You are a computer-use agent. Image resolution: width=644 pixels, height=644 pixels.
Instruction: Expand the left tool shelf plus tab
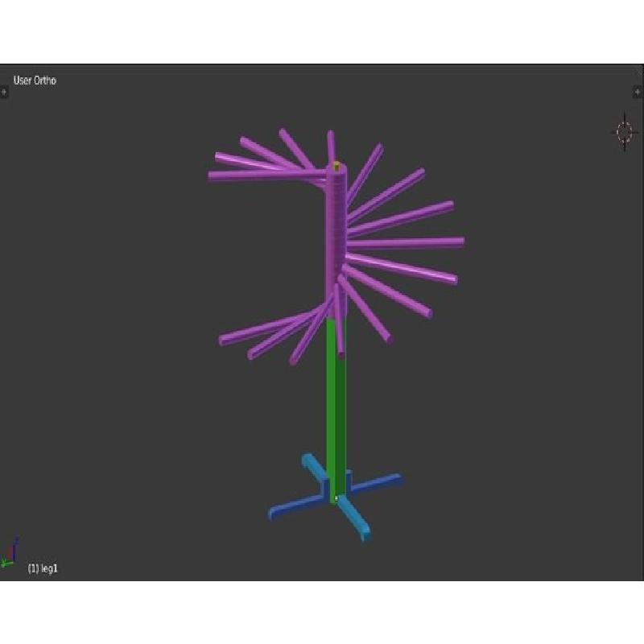click(x=4, y=92)
